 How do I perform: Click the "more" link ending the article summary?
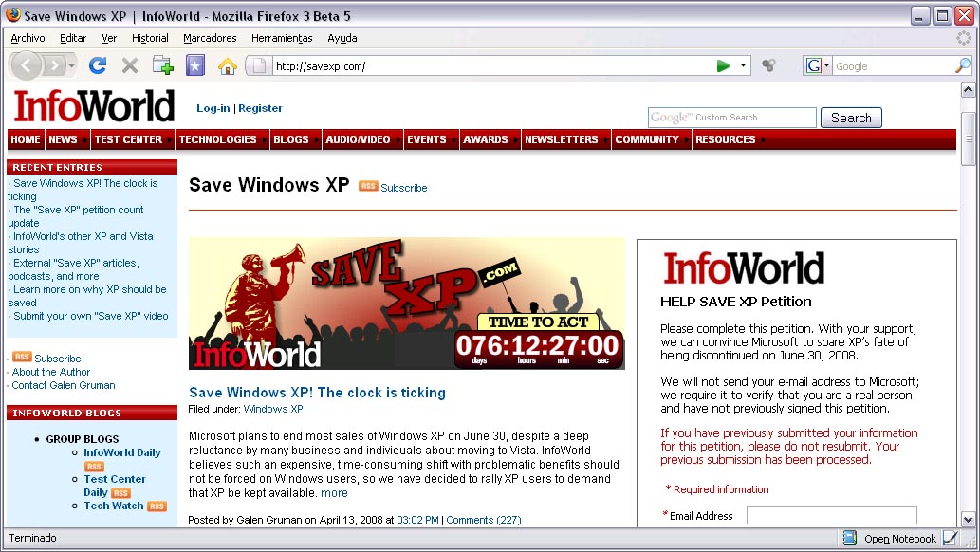(x=334, y=492)
